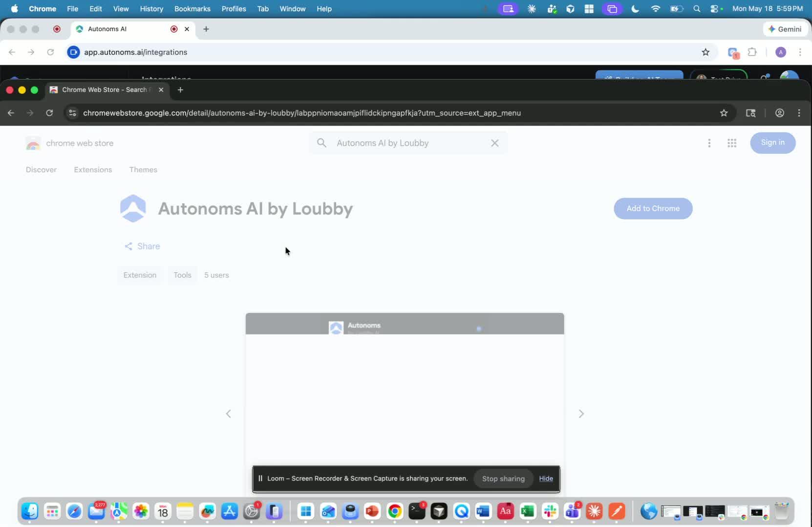
Task: Open the Chrome app menu in menu bar
Action: [x=43, y=9]
